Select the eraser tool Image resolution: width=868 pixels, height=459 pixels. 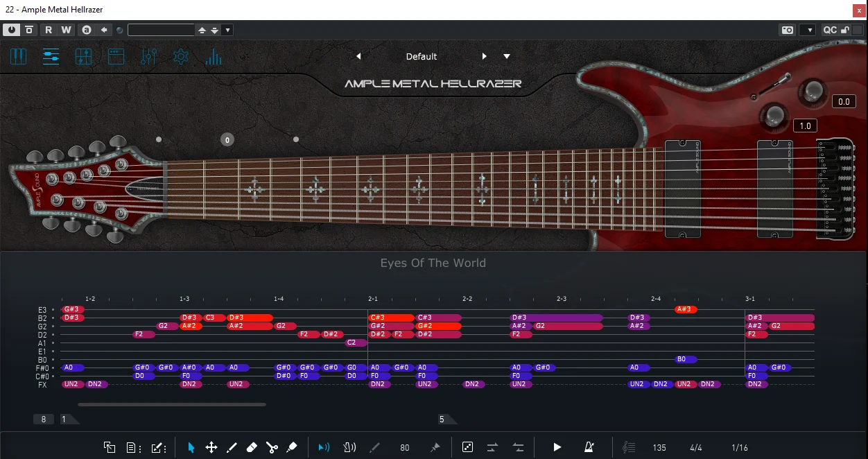(x=252, y=447)
